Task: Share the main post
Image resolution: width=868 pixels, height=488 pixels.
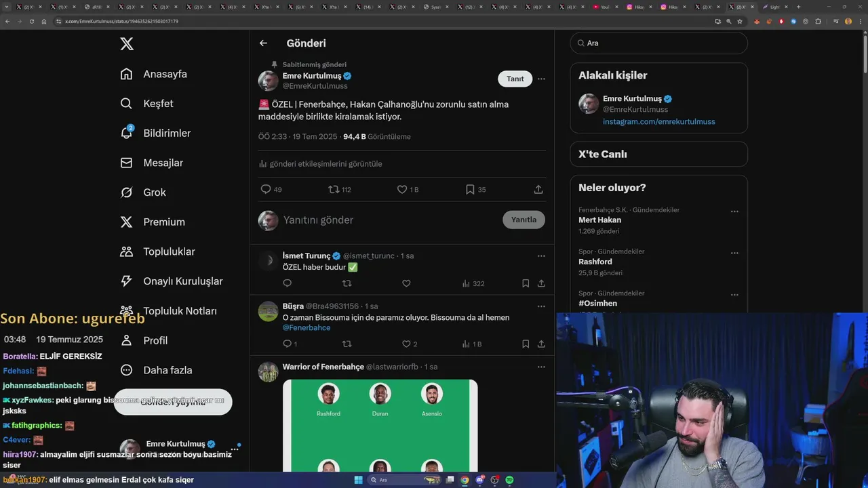Action: [538, 190]
